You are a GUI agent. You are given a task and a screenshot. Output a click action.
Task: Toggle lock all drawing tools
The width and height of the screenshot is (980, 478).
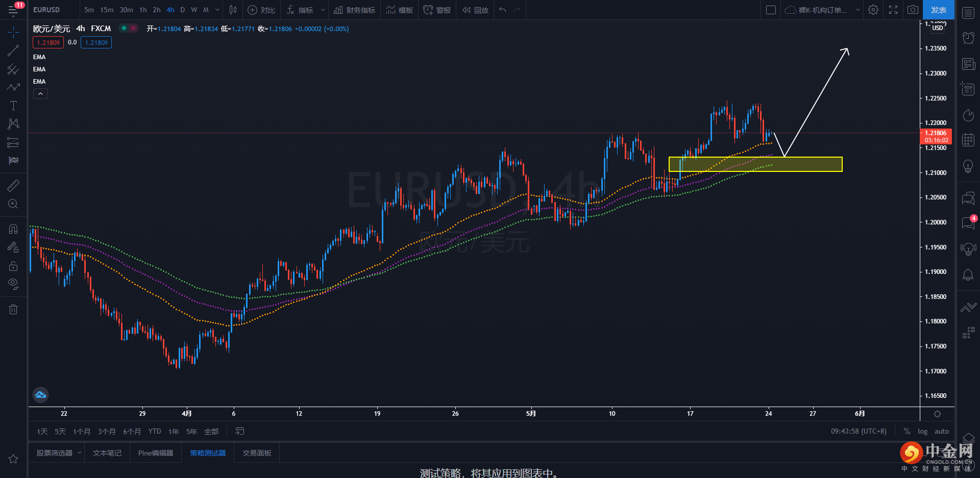pos(13,266)
